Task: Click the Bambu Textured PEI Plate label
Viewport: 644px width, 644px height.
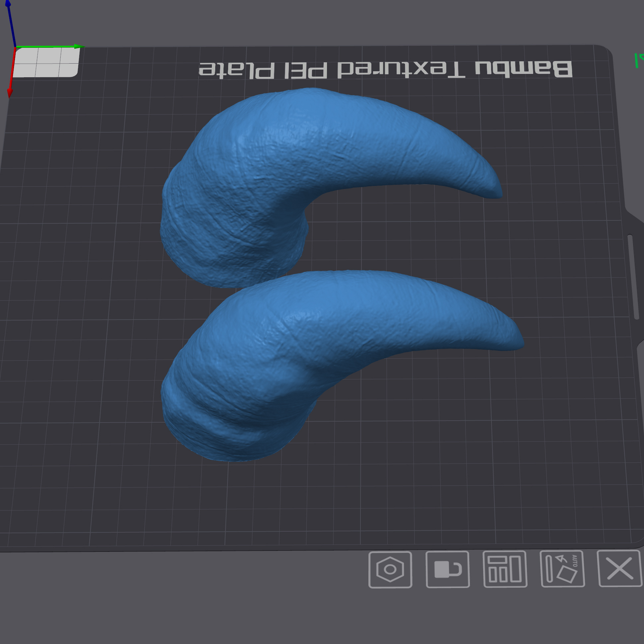Action: [385, 69]
